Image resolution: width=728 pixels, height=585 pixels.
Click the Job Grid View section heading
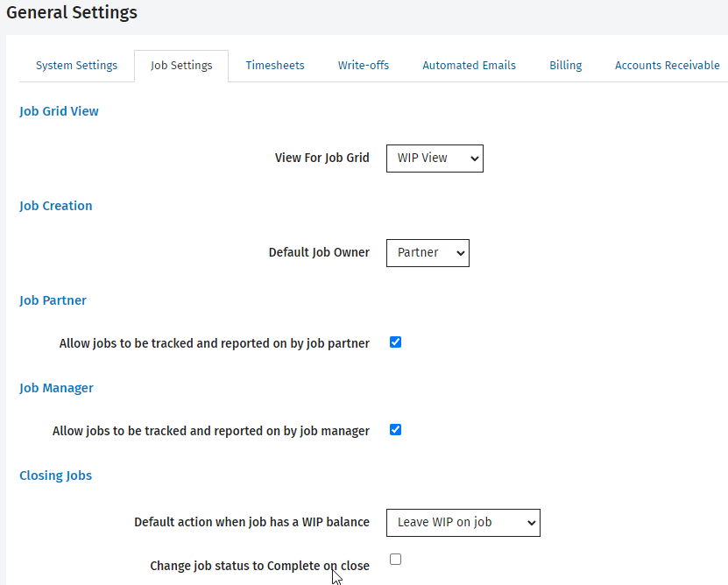(59, 111)
